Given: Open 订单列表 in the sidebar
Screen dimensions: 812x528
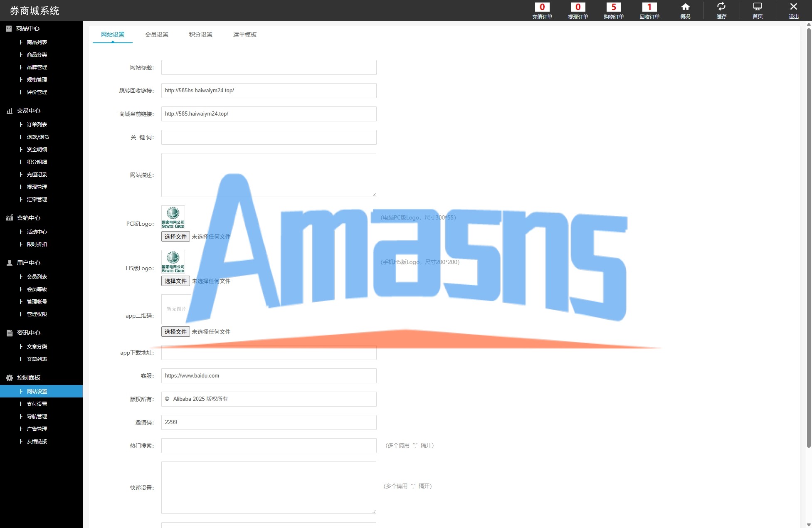Looking at the screenshot, I should pyautogui.click(x=37, y=124).
